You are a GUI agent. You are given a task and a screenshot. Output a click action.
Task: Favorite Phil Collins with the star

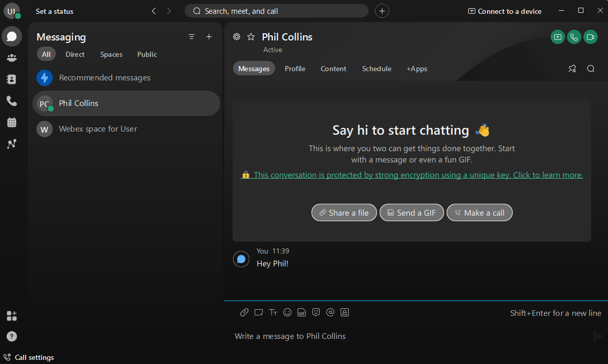251,37
